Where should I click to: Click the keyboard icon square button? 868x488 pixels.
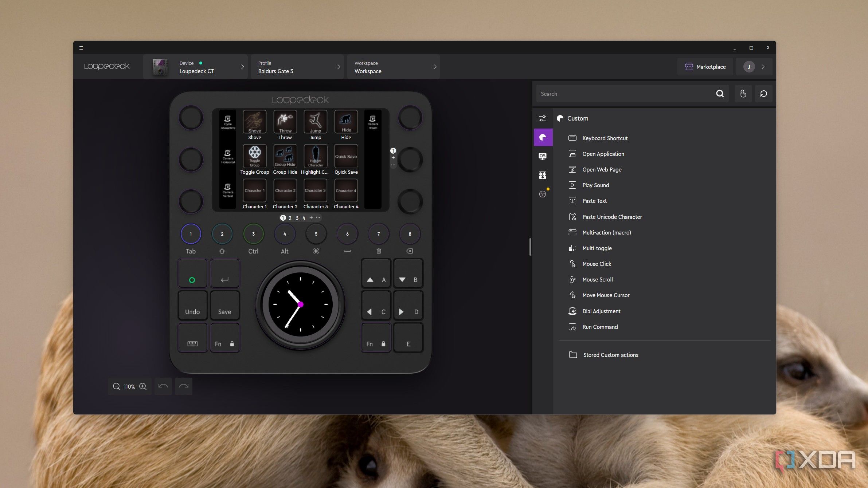(192, 338)
